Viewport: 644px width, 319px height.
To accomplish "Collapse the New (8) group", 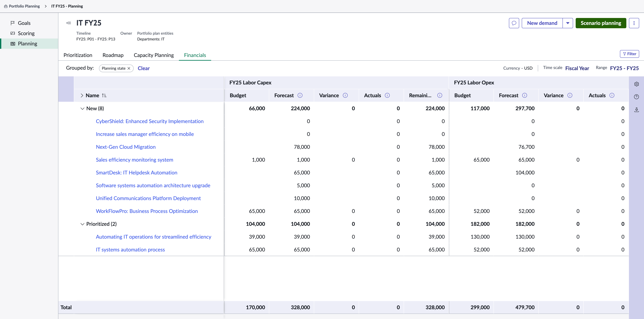I will coord(82,108).
